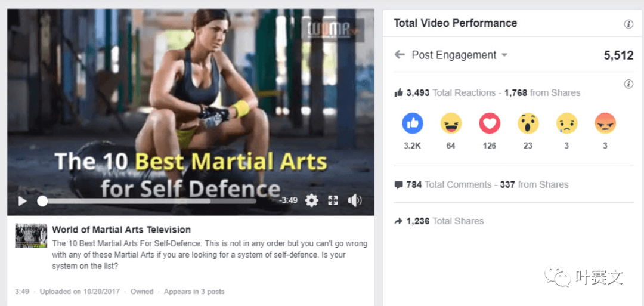Mute the video volume speaker icon
The width and height of the screenshot is (644, 306).
[x=354, y=200]
